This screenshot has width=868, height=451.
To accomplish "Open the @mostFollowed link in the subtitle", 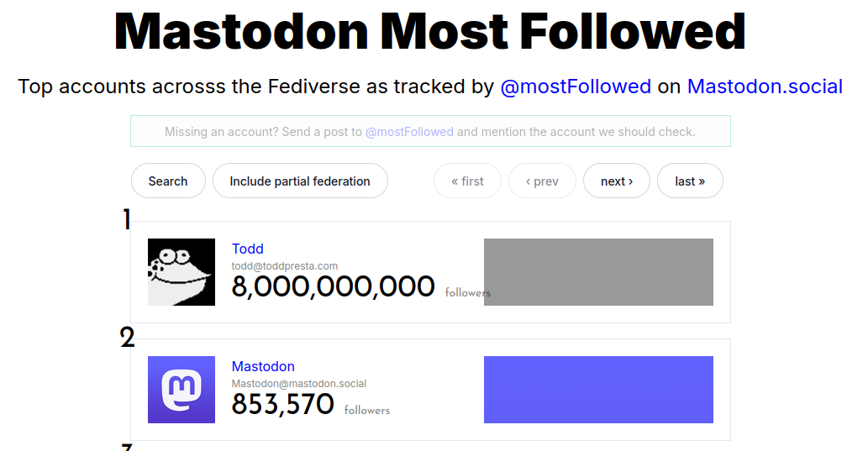I will tap(576, 87).
